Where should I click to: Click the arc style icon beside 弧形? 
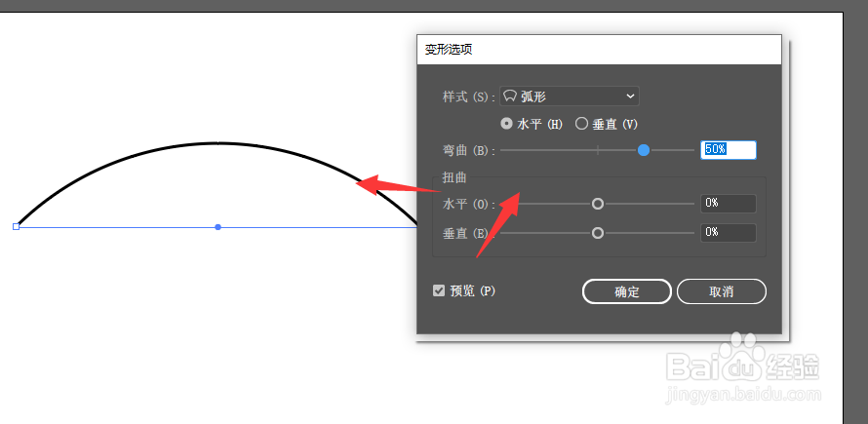click(509, 96)
